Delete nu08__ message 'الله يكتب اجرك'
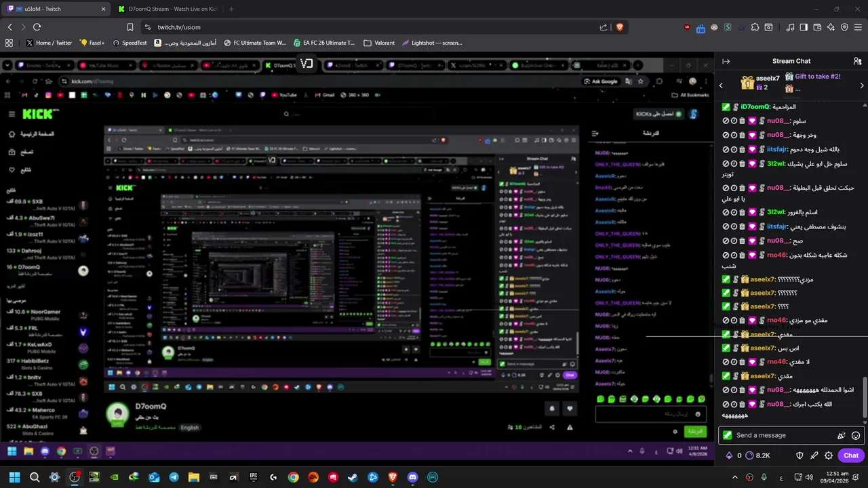 click(x=742, y=404)
